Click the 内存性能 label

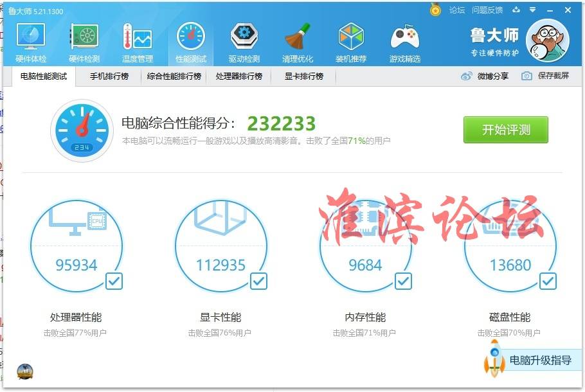(365, 317)
